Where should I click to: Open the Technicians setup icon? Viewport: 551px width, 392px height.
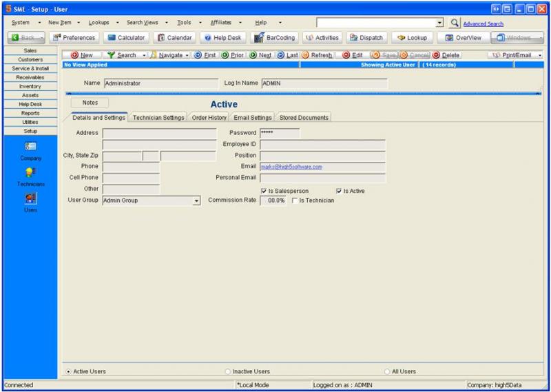tap(30, 177)
